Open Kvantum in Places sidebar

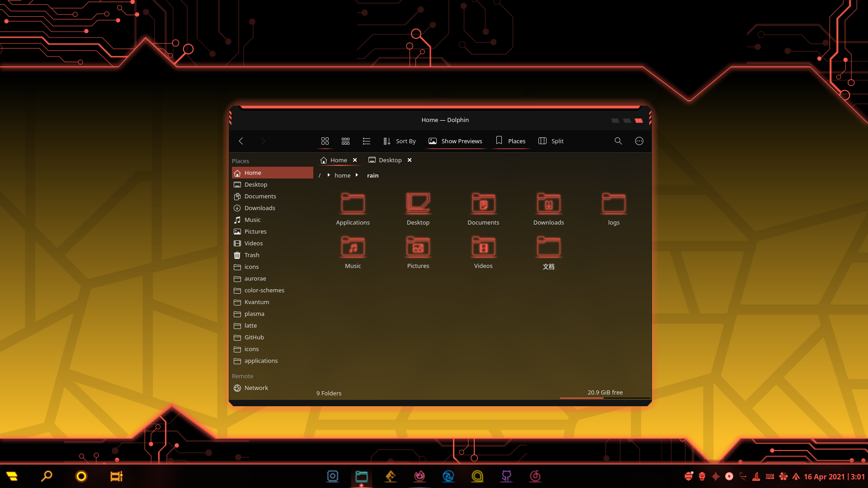tap(273, 302)
